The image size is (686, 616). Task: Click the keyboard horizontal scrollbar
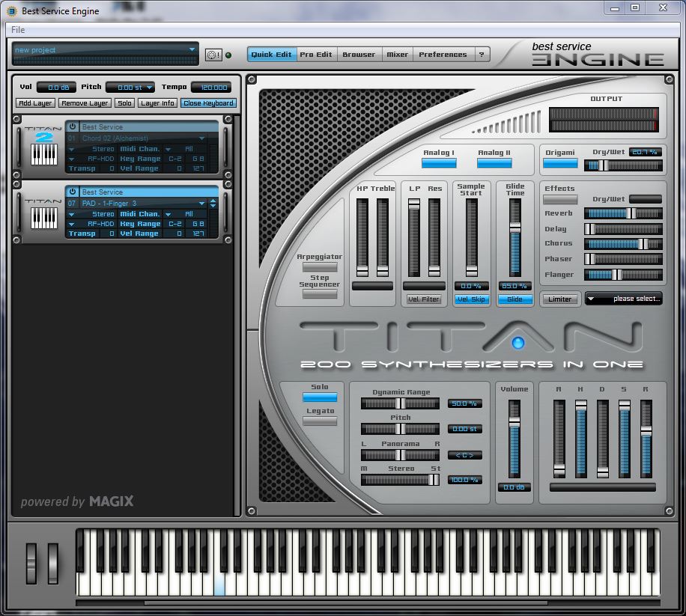coord(346,603)
